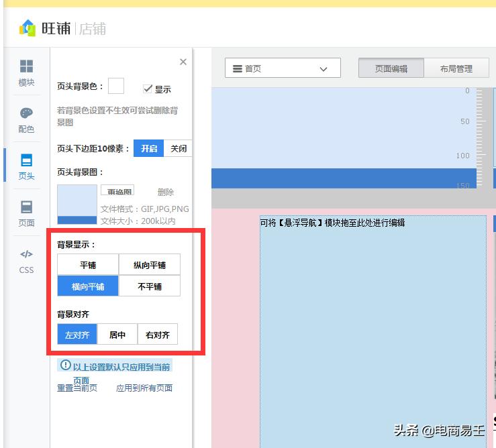
Task: Pick the 页头背景色 color swatch
Action: tap(115, 86)
